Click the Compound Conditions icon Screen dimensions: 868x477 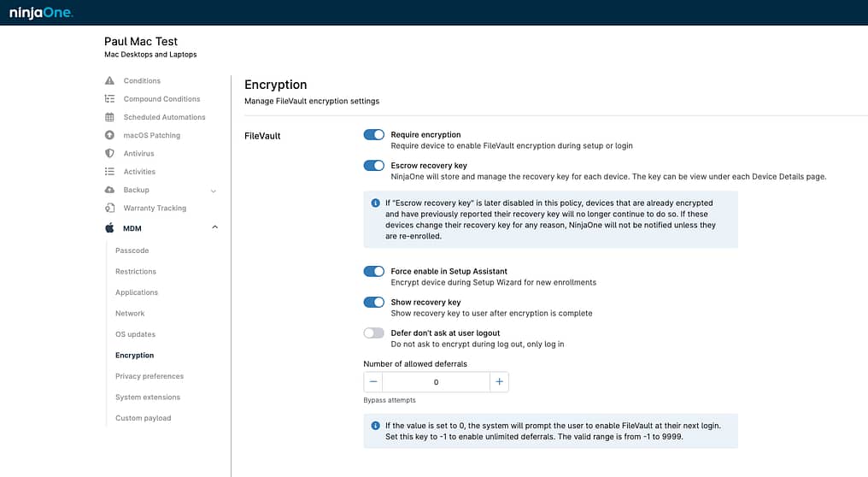coord(109,98)
